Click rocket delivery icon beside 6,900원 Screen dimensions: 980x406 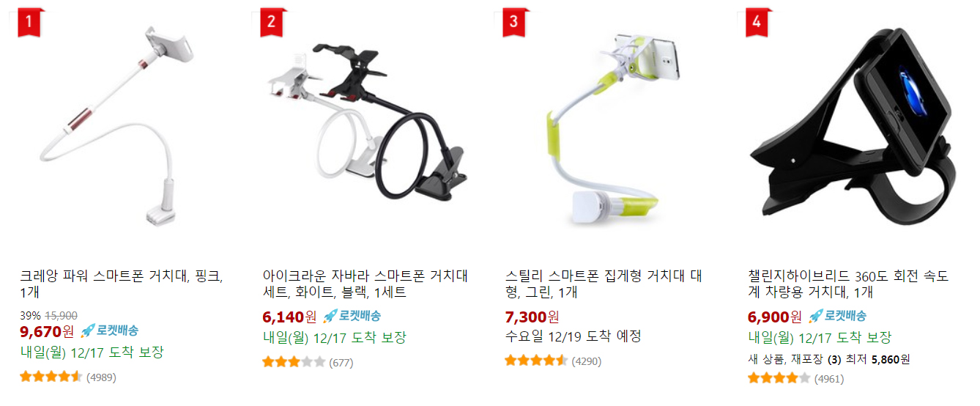(837, 316)
